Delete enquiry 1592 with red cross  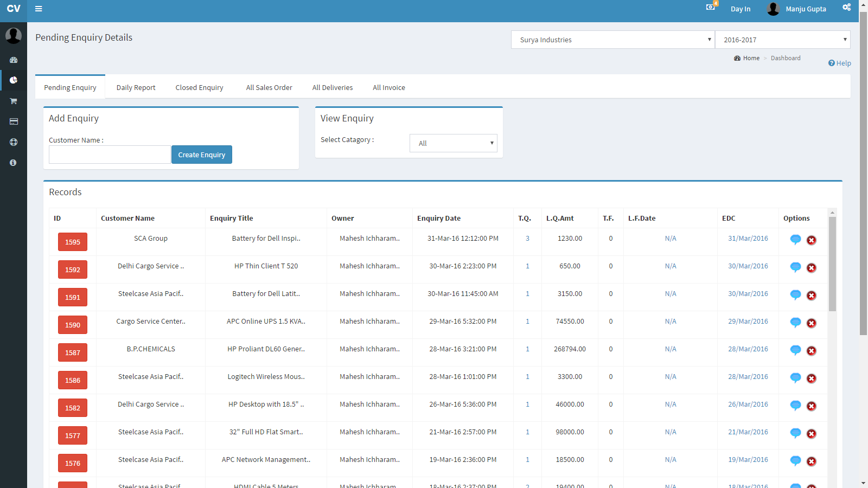811,268
